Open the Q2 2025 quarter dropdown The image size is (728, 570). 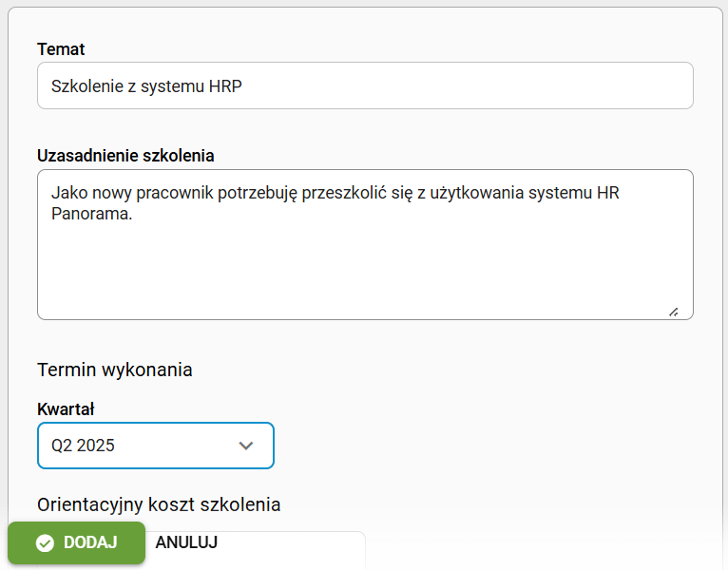click(156, 446)
